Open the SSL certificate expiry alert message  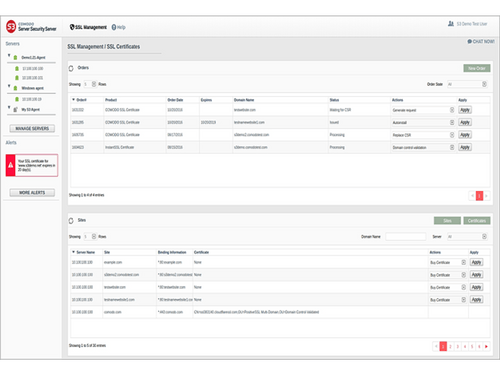pos(36,165)
